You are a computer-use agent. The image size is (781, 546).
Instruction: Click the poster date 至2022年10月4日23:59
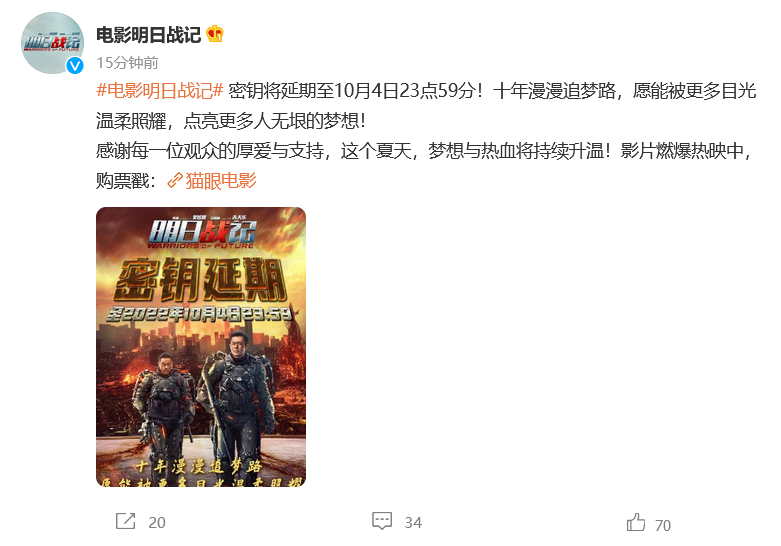click(199, 314)
